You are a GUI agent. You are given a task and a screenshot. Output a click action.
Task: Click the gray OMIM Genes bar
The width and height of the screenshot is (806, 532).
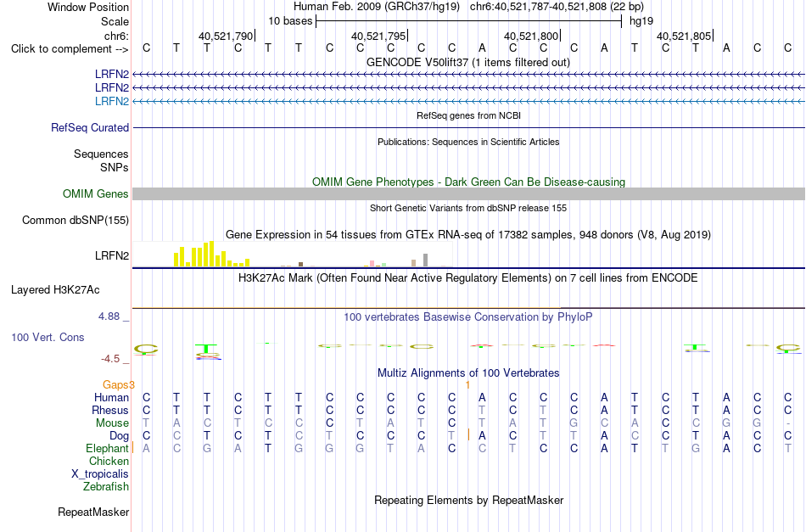[x=468, y=193]
